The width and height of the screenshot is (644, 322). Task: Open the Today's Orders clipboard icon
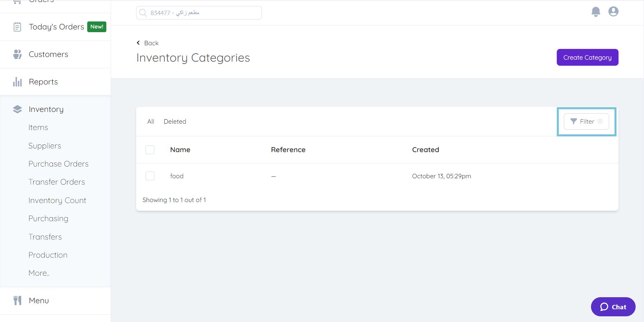point(17,26)
